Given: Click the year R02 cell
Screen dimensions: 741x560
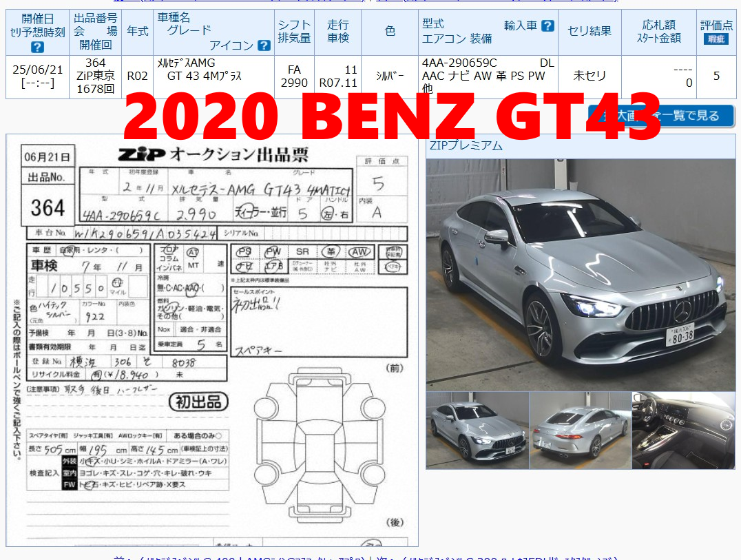Looking at the screenshot, I should point(138,76).
